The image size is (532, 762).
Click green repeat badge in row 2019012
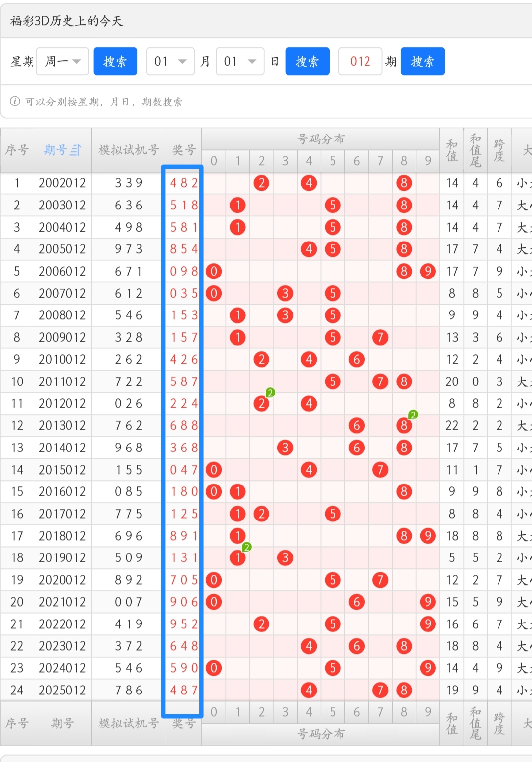(247, 547)
